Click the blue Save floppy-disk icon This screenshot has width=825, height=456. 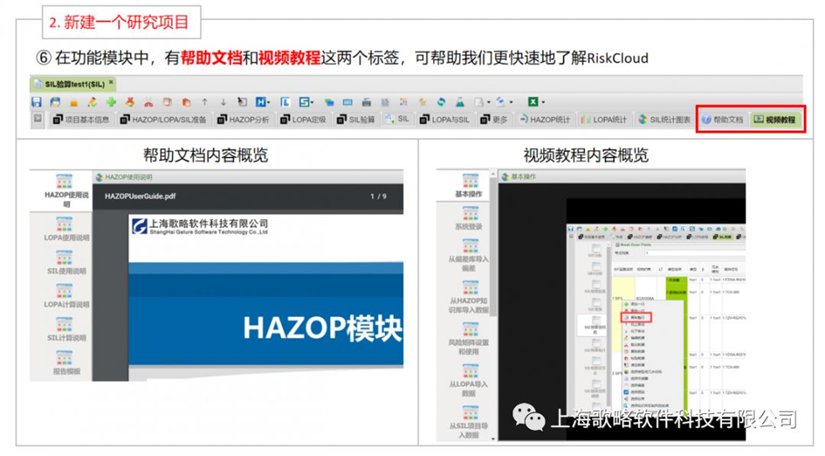36,102
